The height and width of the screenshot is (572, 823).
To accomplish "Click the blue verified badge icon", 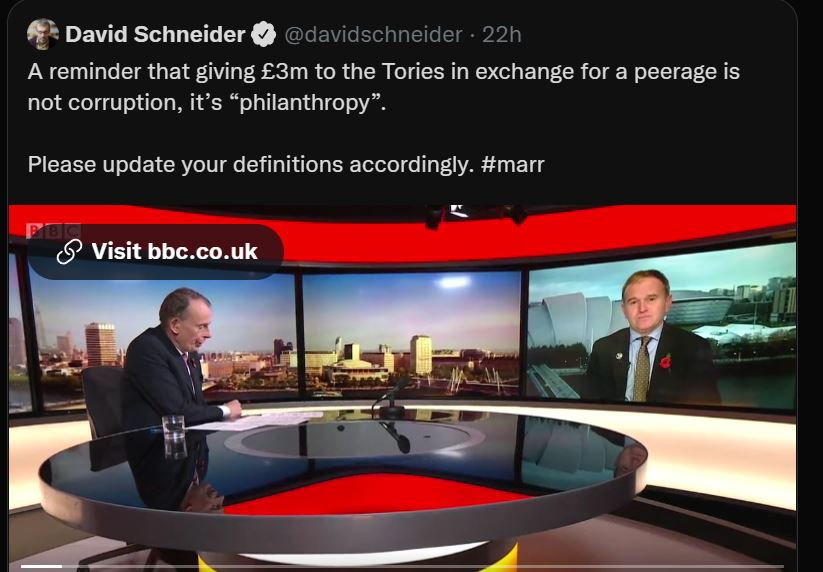I will [x=263, y=35].
